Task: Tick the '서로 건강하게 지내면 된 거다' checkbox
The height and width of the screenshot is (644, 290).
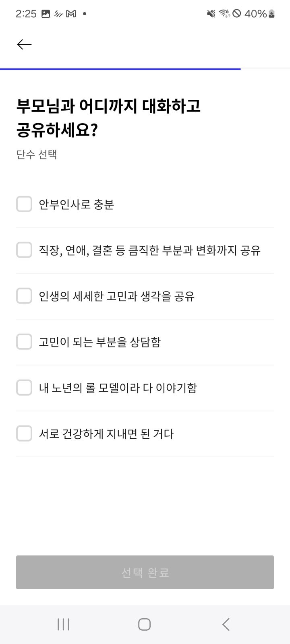Action: [x=24, y=433]
